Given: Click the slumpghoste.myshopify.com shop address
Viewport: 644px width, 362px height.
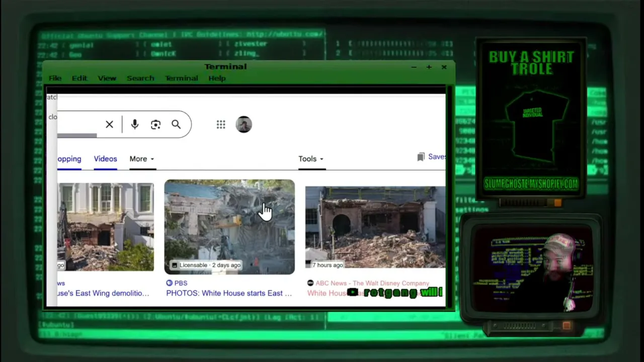Looking at the screenshot, I should [531, 184].
